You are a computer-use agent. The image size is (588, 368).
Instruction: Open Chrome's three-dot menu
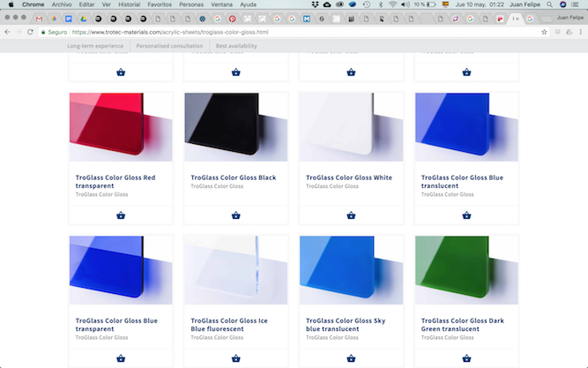pyautogui.click(x=580, y=32)
